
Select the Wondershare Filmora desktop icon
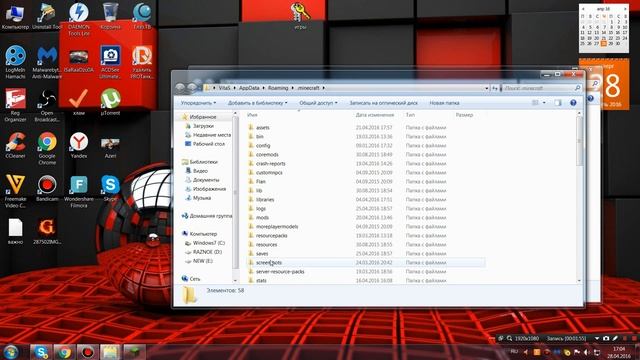79,192
